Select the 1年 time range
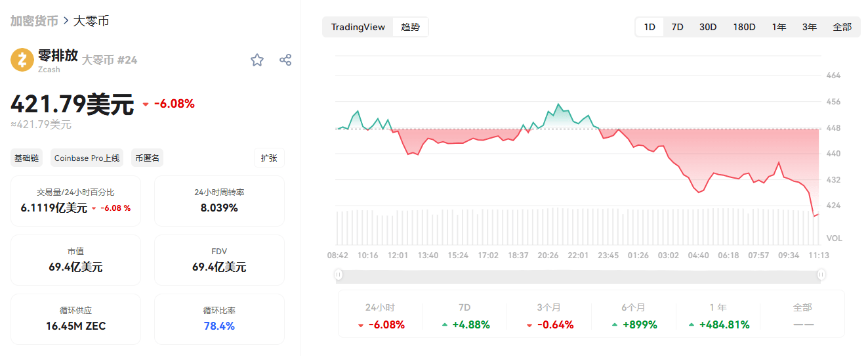 click(x=779, y=27)
